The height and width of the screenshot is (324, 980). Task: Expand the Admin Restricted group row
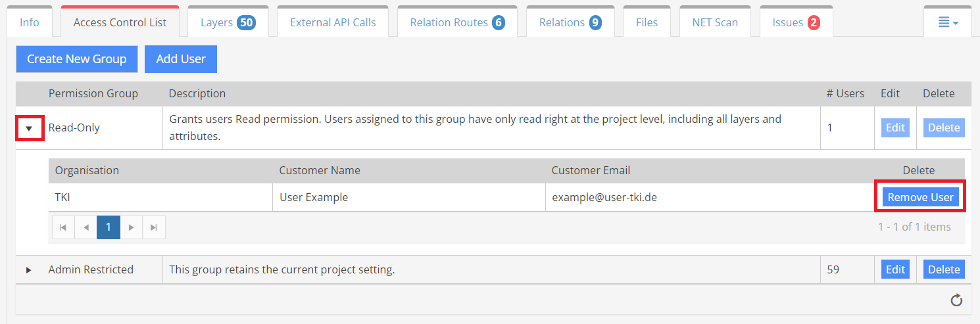click(x=29, y=270)
